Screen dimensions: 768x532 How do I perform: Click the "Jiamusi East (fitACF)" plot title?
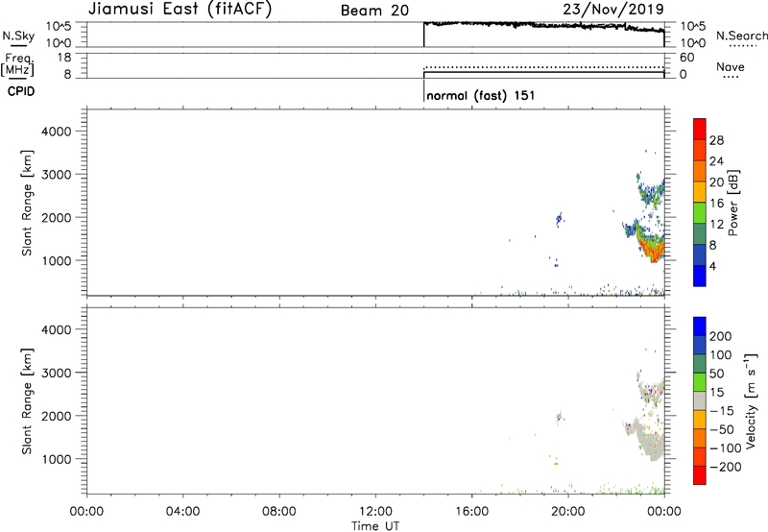pos(180,9)
